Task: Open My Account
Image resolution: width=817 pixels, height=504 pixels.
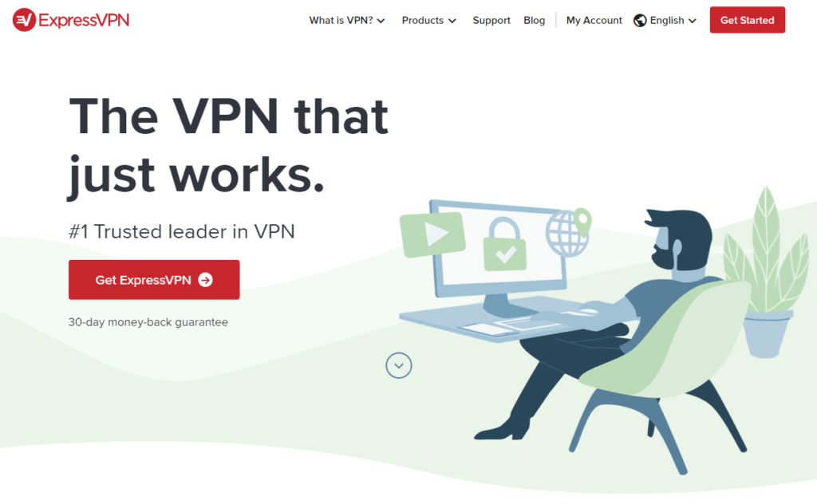Action: coord(594,20)
